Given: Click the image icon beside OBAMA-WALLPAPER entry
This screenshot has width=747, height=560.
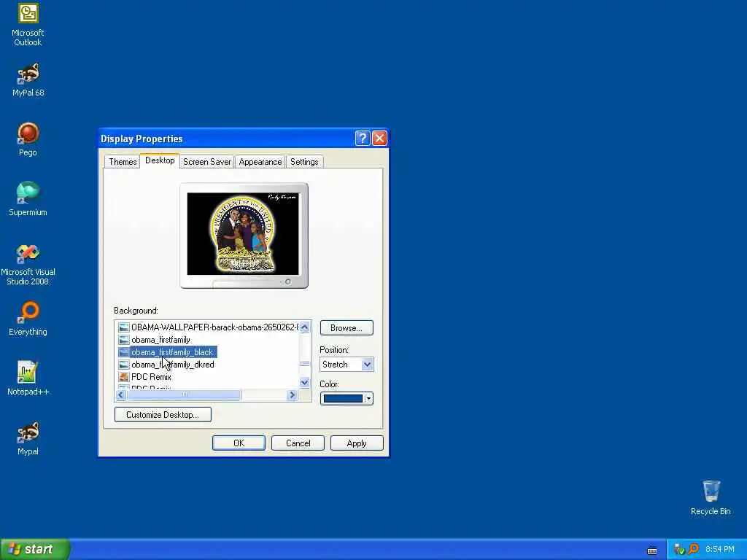Looking at the screenshot, I should [x=124, y=327].
